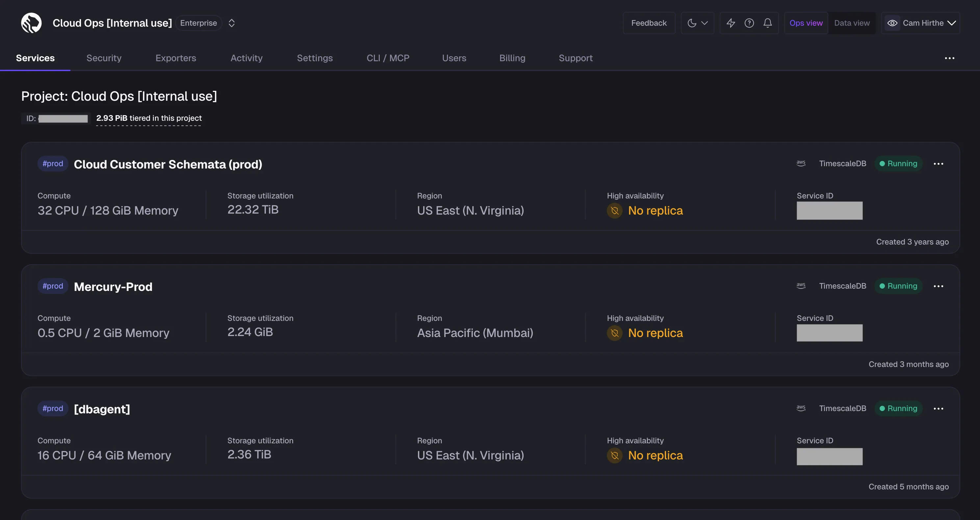980x520 pixels.
Task: Open the CLI / MCP tab
Action: tap(388, 58)
